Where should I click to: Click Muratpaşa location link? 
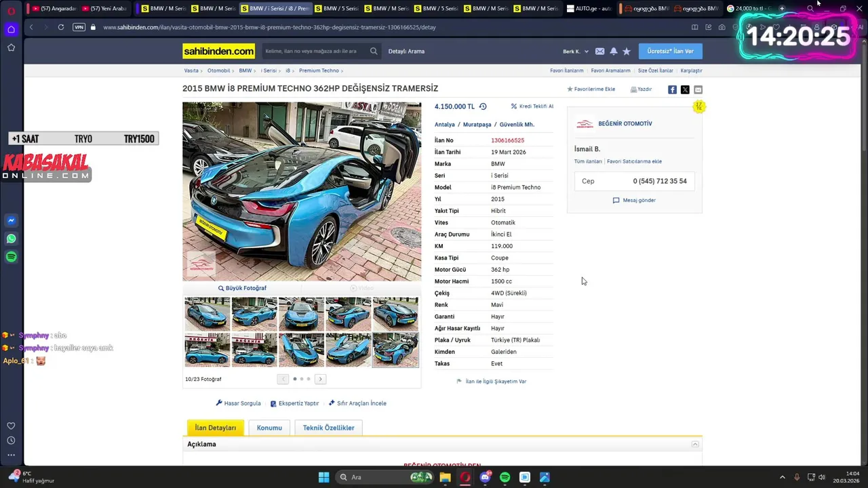[x=477, y=125]
